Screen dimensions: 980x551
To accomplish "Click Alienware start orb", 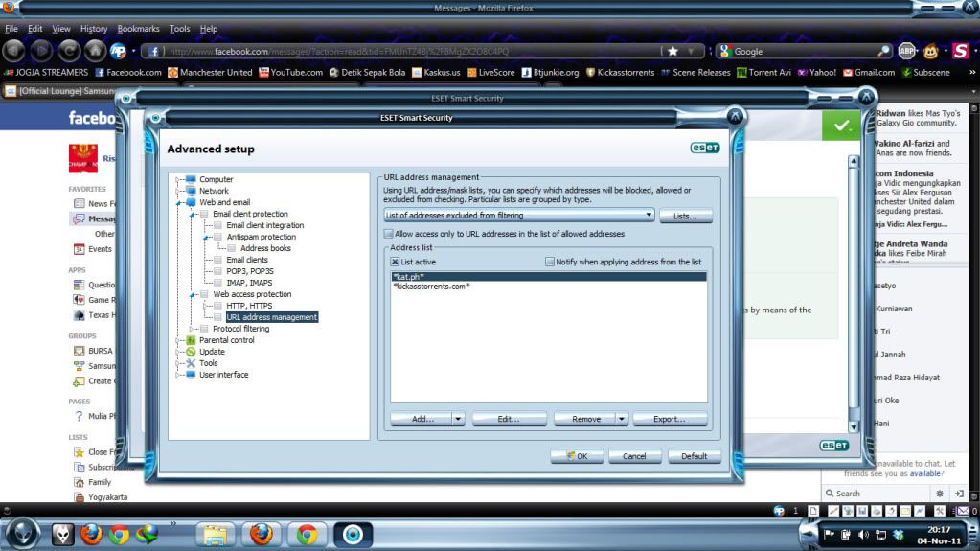I will pos(23,534).
